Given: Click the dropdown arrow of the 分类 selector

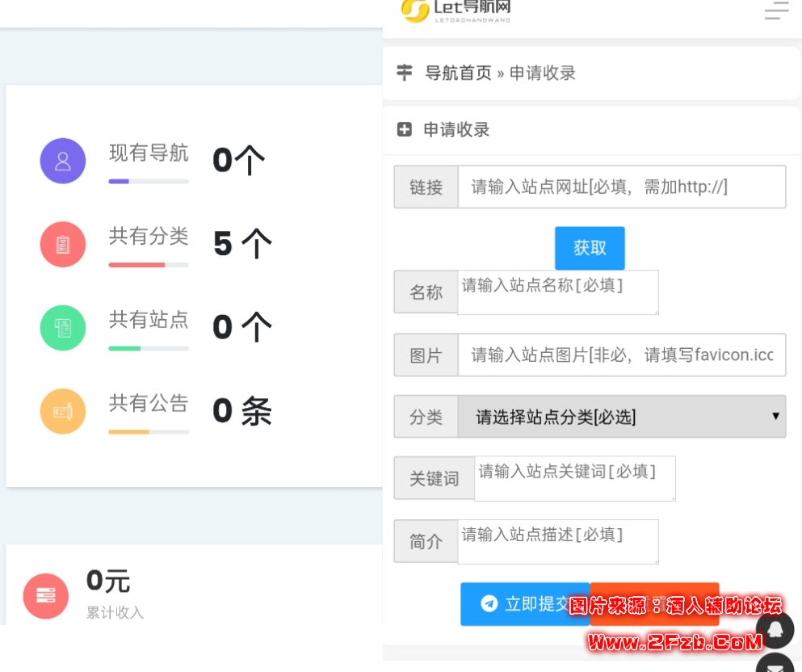Looking at the screenshot, I should [775, 417].
